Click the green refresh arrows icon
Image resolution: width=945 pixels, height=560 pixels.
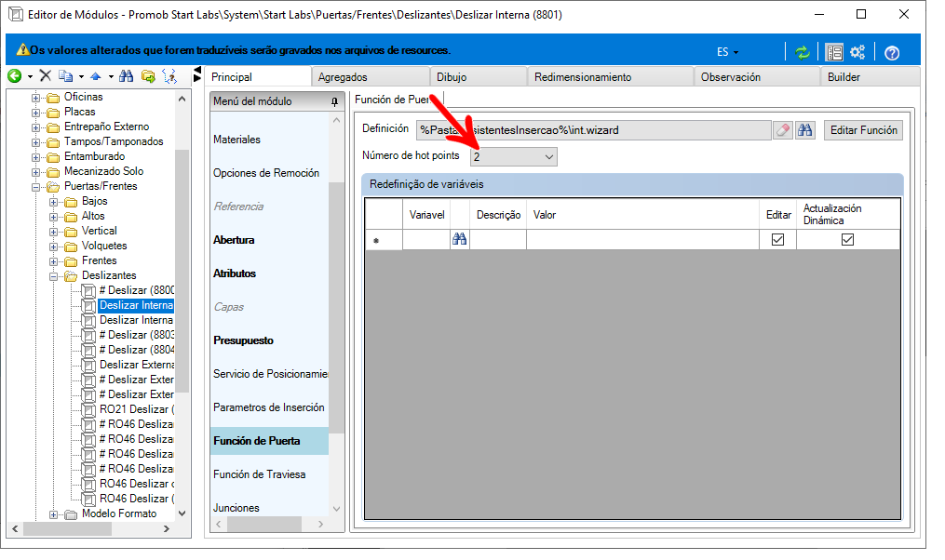click(x=803, y=52)
